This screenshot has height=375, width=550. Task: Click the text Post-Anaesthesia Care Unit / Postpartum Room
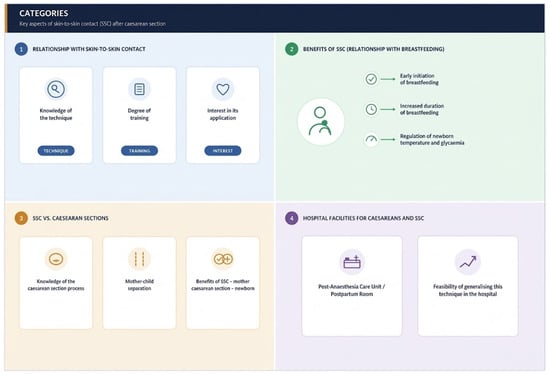tap(352, 290)
